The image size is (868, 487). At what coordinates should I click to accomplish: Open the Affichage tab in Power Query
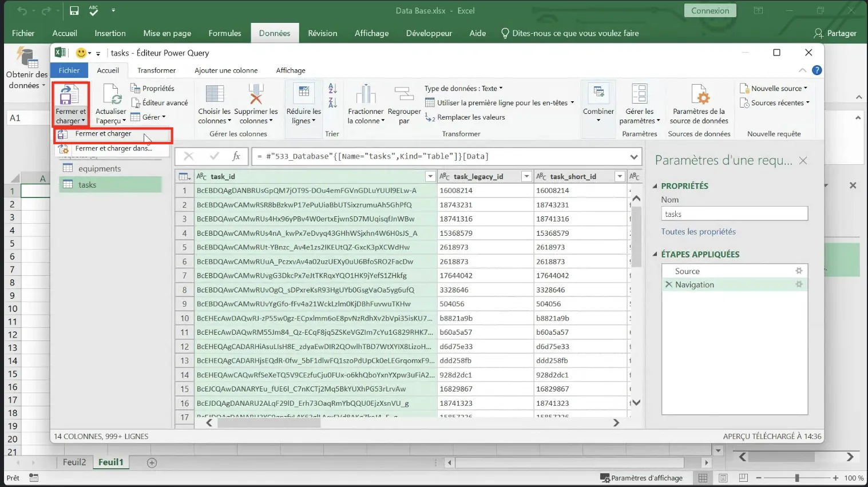pyautogui.click(x=291, y=70)
